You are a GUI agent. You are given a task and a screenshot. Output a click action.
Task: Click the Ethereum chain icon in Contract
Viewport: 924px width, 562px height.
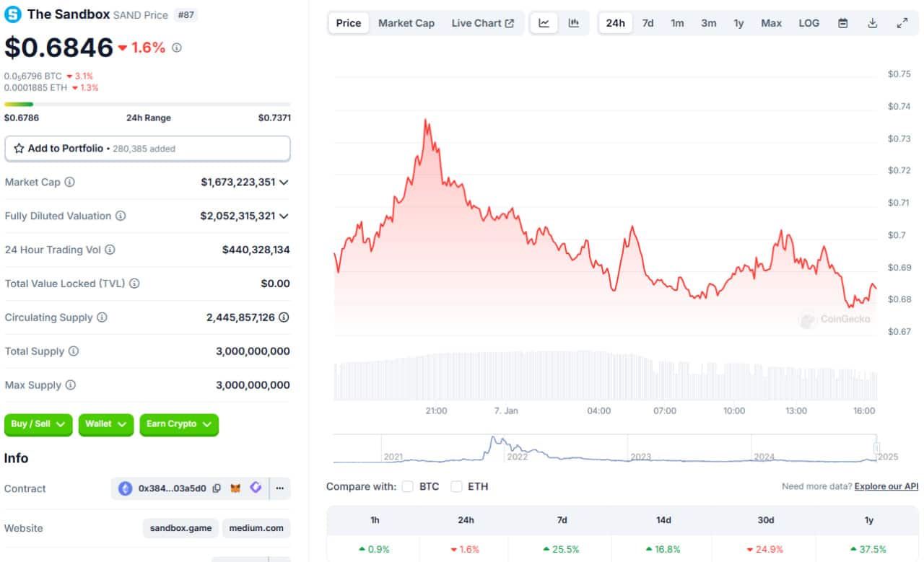pos(126,488)
